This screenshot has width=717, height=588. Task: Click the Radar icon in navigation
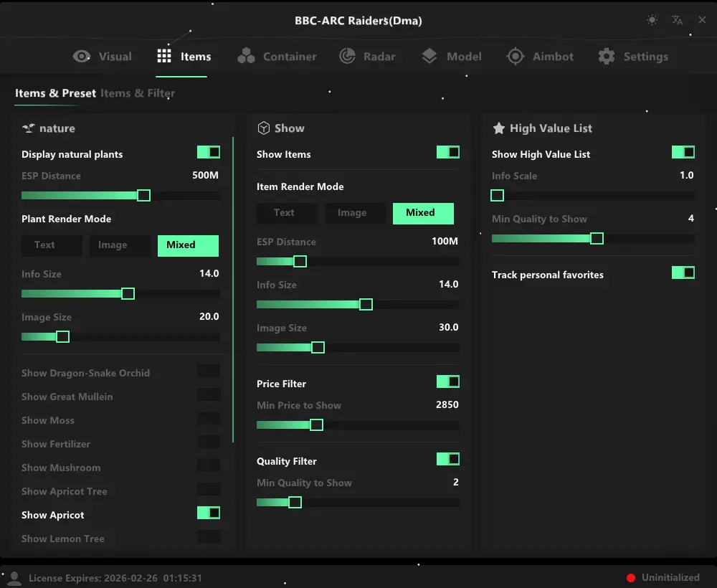point(348,57)
